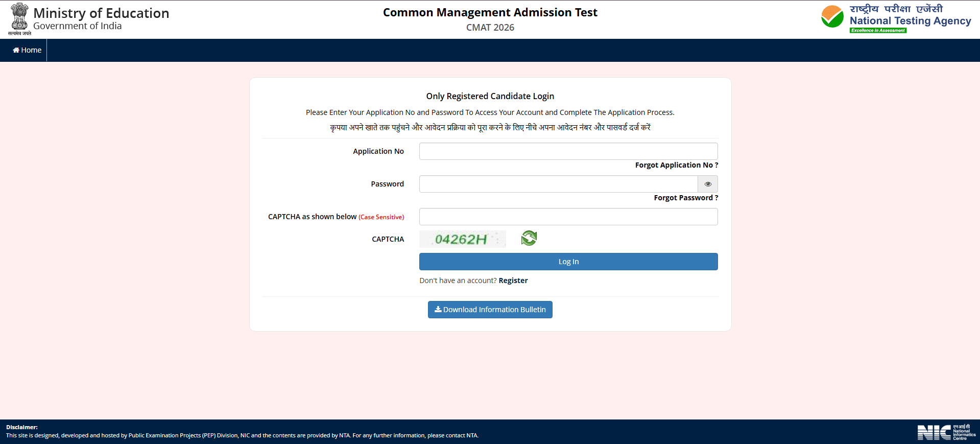Click the Home menu item

(x=27, y=50)
